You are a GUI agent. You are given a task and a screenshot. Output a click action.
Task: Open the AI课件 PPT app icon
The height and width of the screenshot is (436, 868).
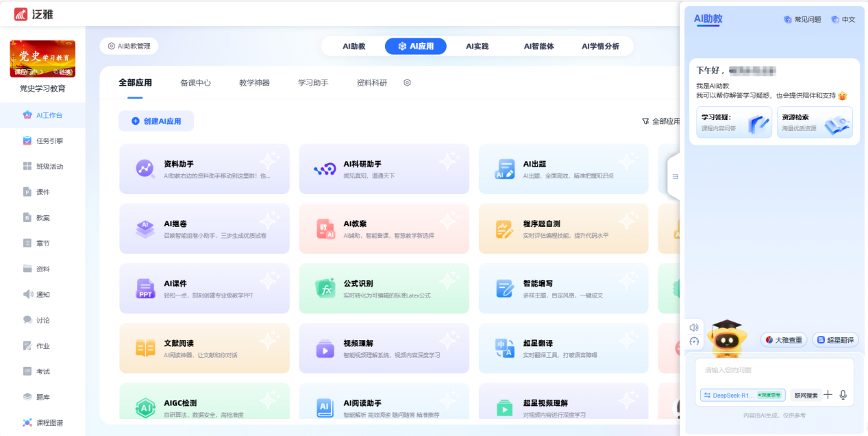(145, 289)
